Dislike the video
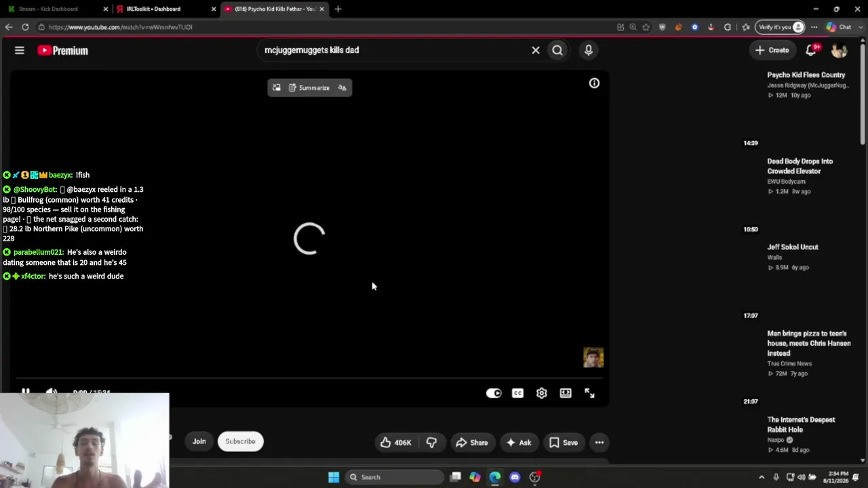 [x=431, y=443]
